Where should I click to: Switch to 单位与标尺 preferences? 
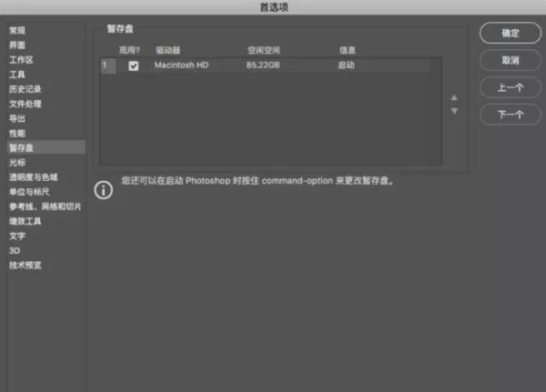[x=29, y=192]
